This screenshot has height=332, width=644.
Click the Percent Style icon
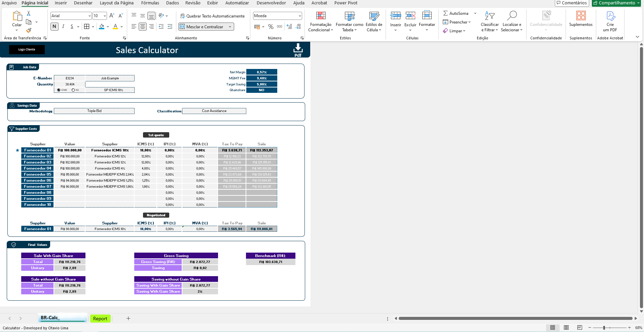coord(271,27)
